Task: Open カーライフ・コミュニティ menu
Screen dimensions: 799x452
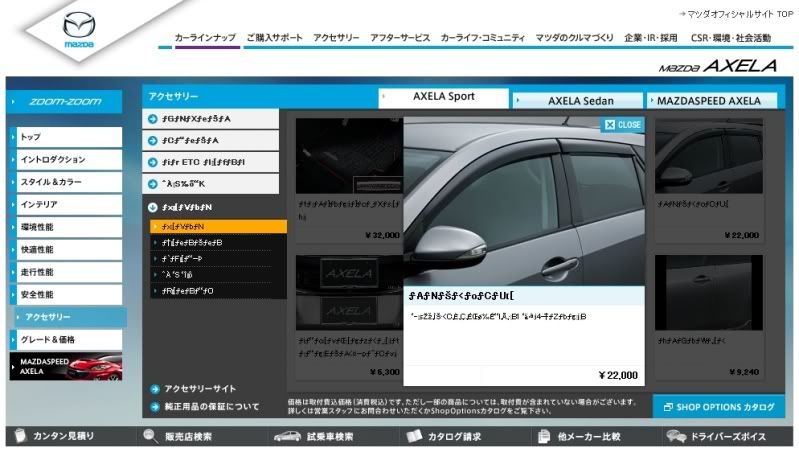Action: click(483, 38)
